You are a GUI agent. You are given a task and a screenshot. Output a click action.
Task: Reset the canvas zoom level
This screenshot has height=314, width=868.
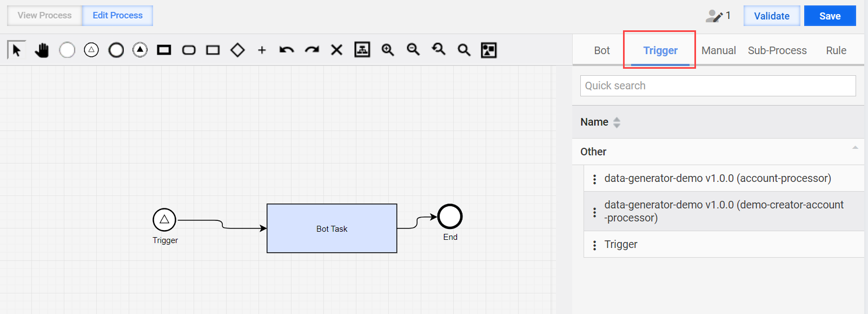point(439,50)
